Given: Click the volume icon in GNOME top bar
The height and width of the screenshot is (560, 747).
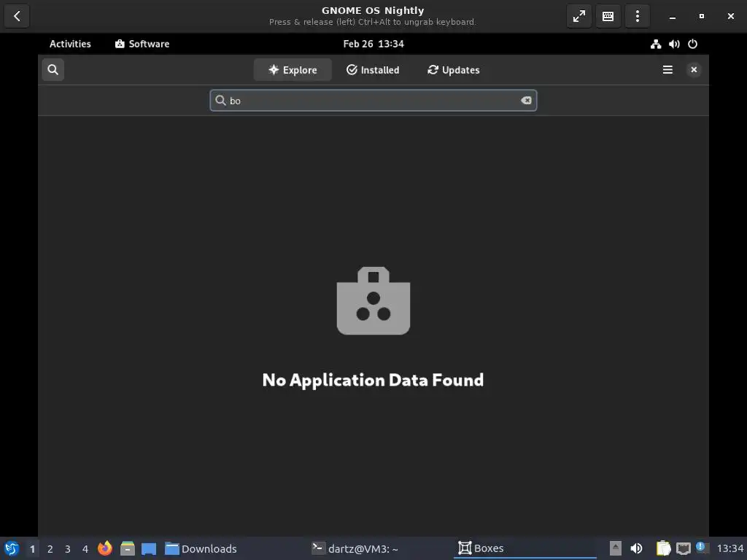Looking at the screenshot, I should click(674, 44).
